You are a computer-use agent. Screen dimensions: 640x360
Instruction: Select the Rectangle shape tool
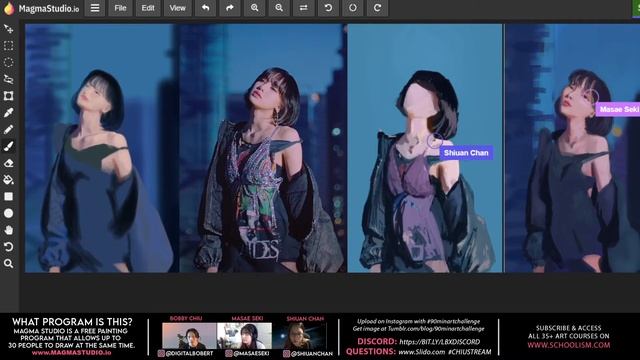pos(8,197)
